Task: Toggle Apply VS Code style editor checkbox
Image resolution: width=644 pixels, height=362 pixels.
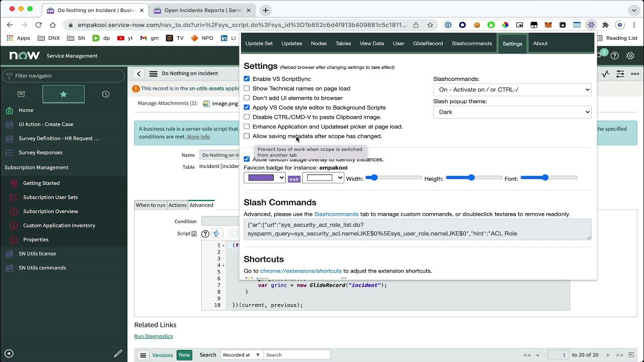Action: coord(247,108)
